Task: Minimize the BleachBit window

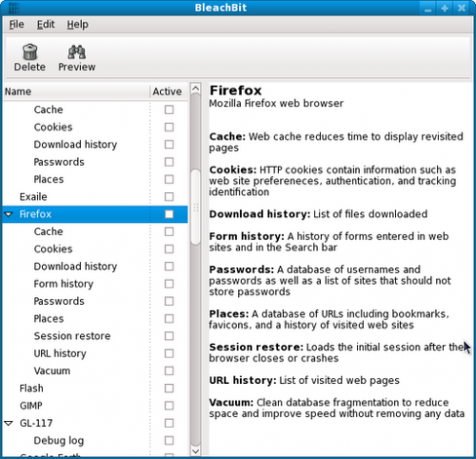Action: [x=427, y=9]
